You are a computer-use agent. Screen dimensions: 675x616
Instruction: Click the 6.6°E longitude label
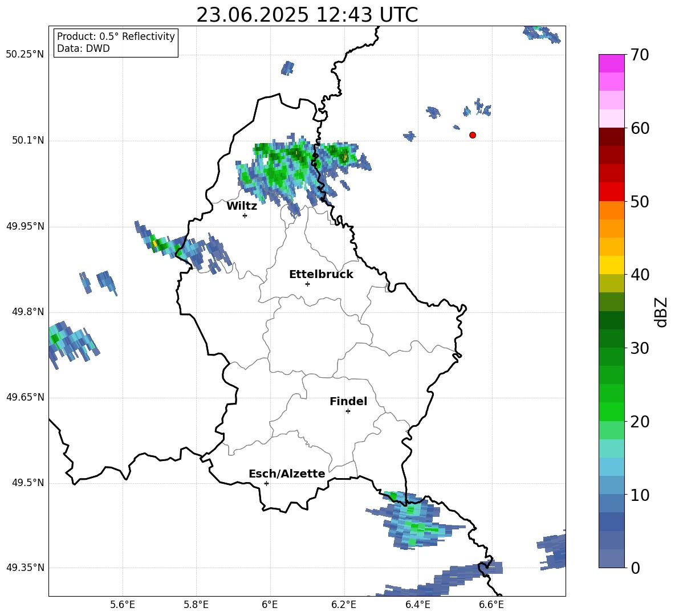(491, 605)
